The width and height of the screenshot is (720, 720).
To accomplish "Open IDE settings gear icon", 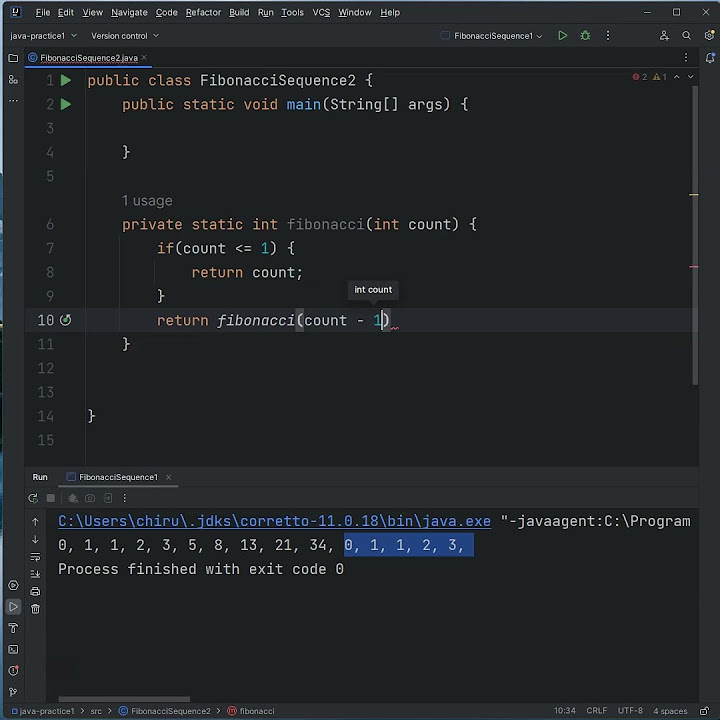I will click(709, 36).
